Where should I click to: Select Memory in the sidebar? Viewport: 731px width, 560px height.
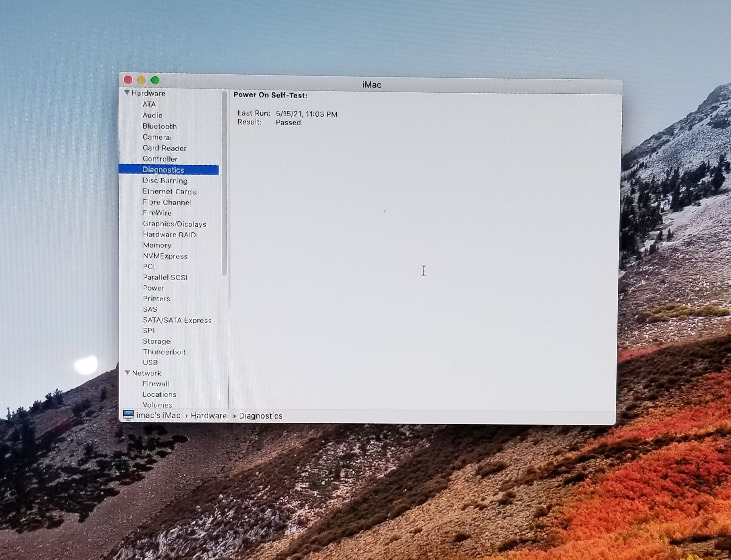[x=157, y=245]
